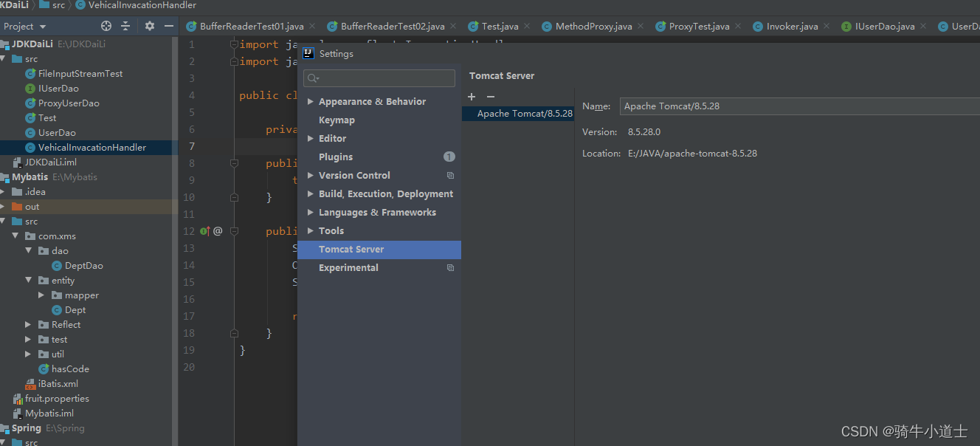Expand Languages & Frameworks arrow
The height and width of the screenshot is (446, 980).
[x=311, y=213]
